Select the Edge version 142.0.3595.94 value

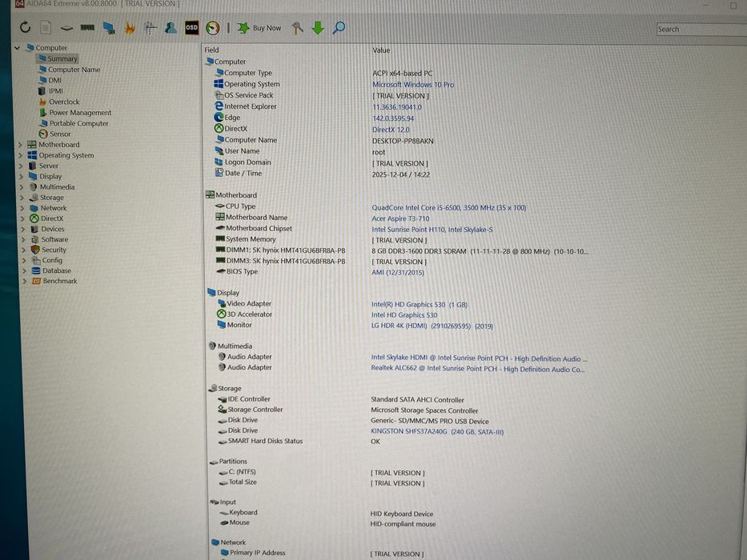393,118
